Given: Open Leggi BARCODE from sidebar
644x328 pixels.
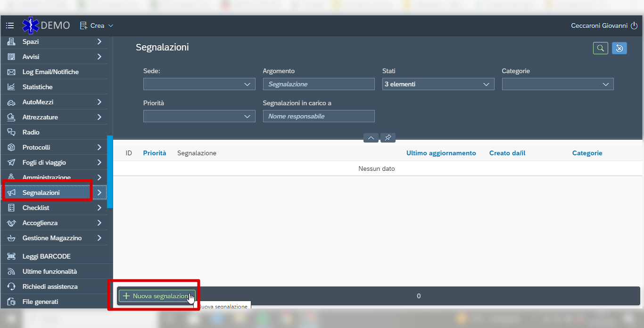Looking at the screenshot, I should [x=57, y=256].
